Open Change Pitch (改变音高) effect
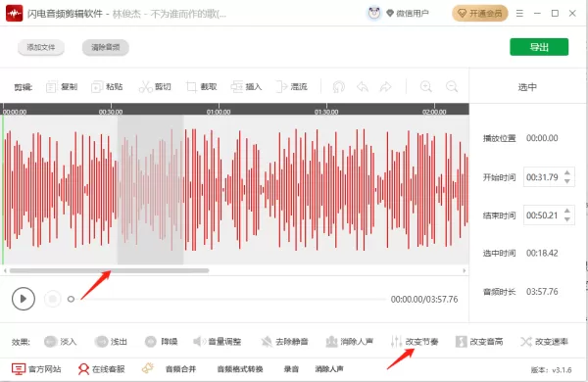 pyautogui.click(x=479, y=342)
